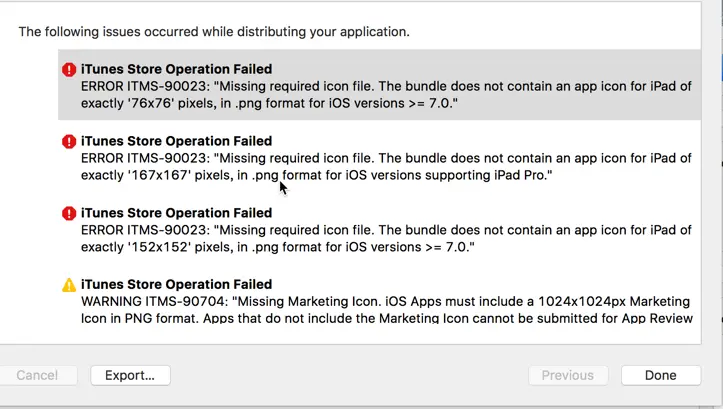The image size is (723, 409).
Task: Click the second 'iTunes Store Operation Failed' heading
Action: click(x=177, y=141)
